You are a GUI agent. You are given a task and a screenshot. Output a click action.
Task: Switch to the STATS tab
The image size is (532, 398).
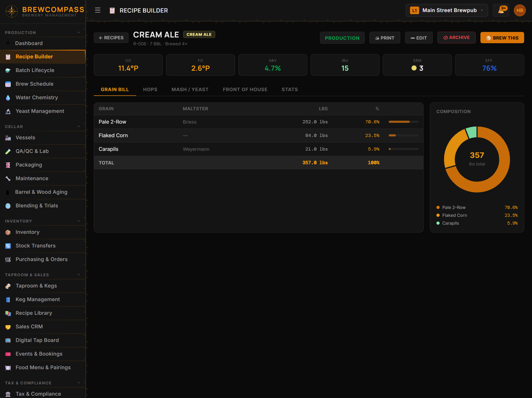(290, 90)
